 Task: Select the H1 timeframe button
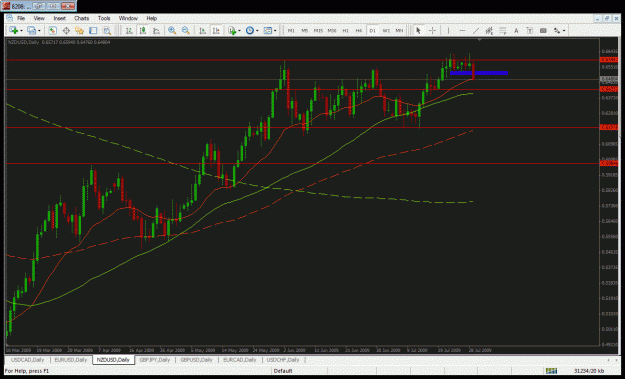(x=345, y=31)
